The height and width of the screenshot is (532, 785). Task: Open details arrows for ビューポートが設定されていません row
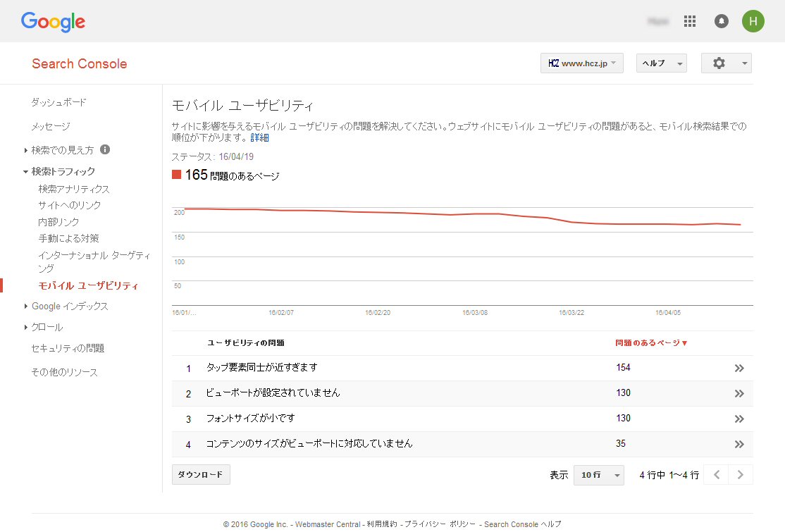tap(739, 393)
